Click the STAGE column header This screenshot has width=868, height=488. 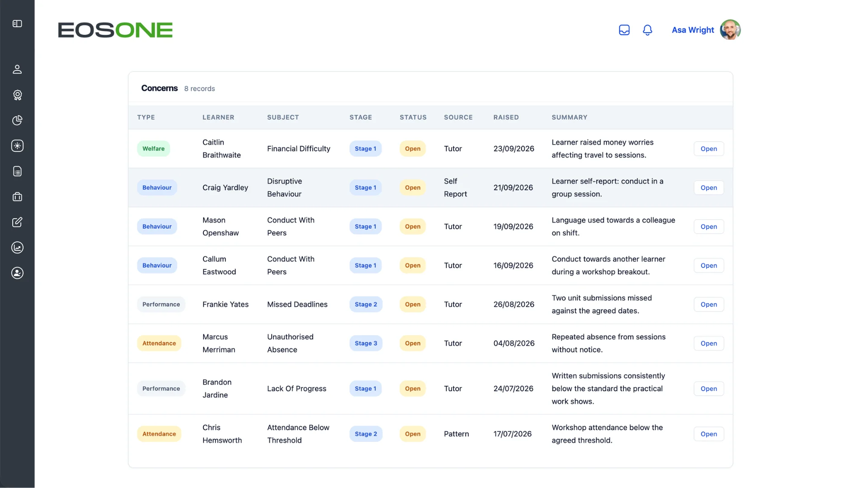tap(360, 117)
